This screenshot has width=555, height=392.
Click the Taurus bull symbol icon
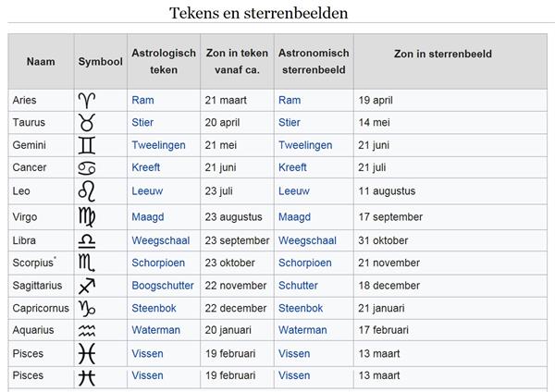[x=86, y=123]
